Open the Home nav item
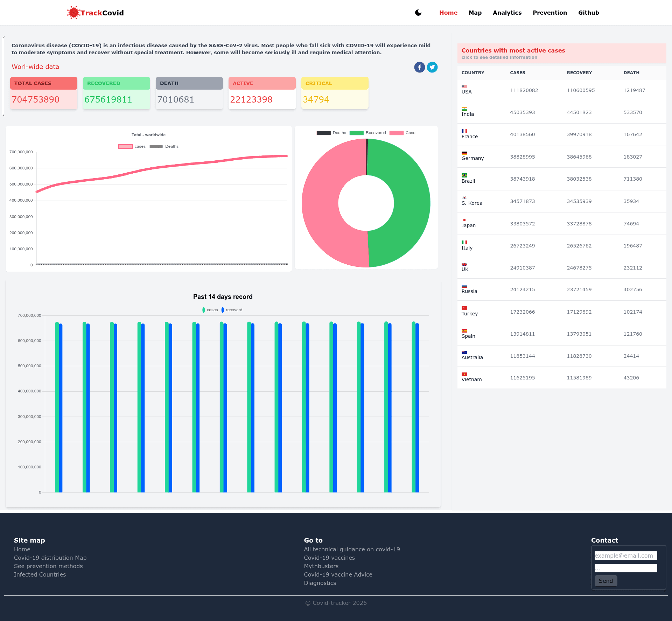The width and height of the screenshot is (672, 621). click(x=448, y=13)
